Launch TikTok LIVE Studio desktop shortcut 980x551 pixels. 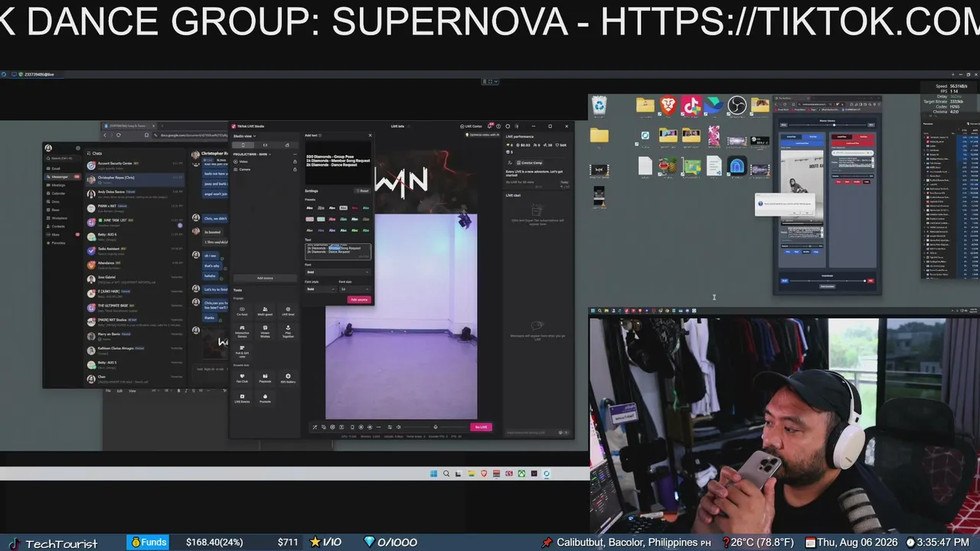(x=691, y=105)
